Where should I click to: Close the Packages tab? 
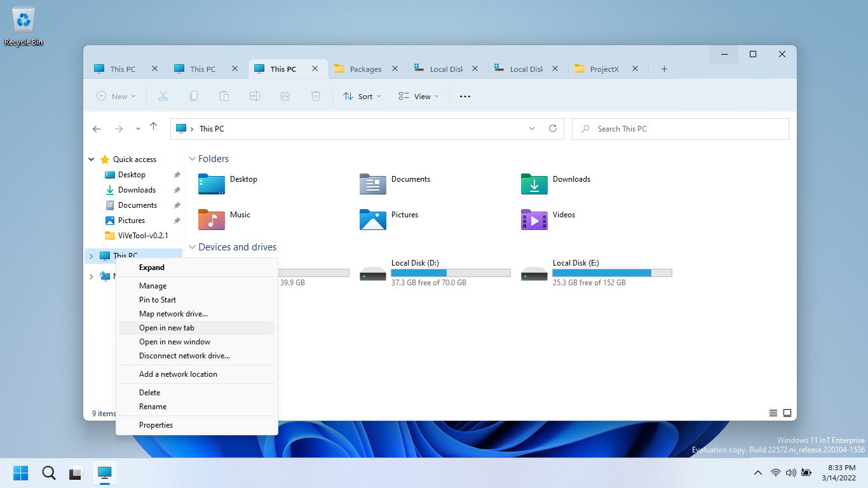pos(395,69)
